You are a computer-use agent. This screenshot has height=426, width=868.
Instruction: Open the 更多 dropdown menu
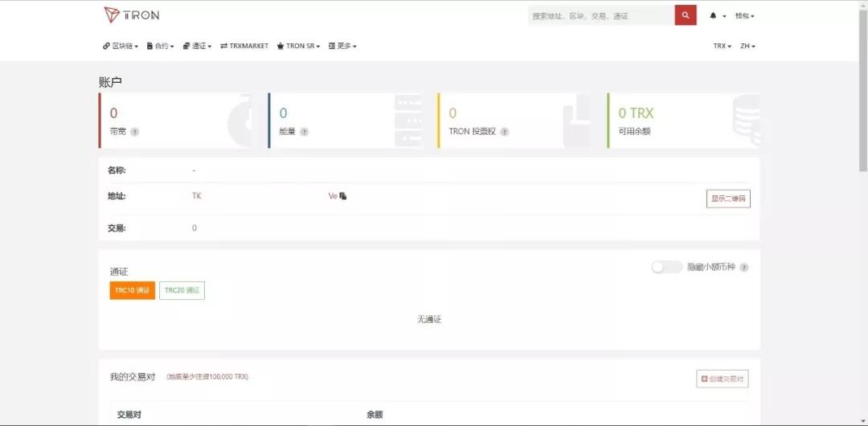pyautogui.click(x=342, y=46)
